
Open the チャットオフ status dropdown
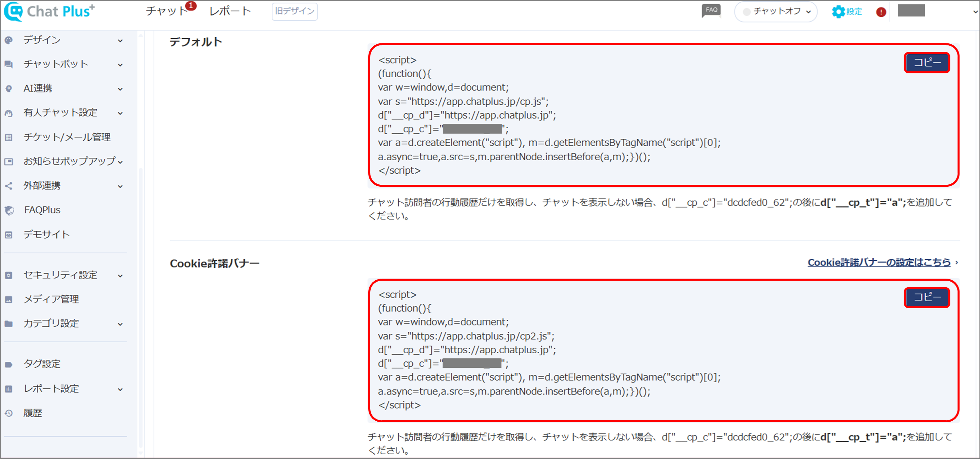[x=776, y=12]
